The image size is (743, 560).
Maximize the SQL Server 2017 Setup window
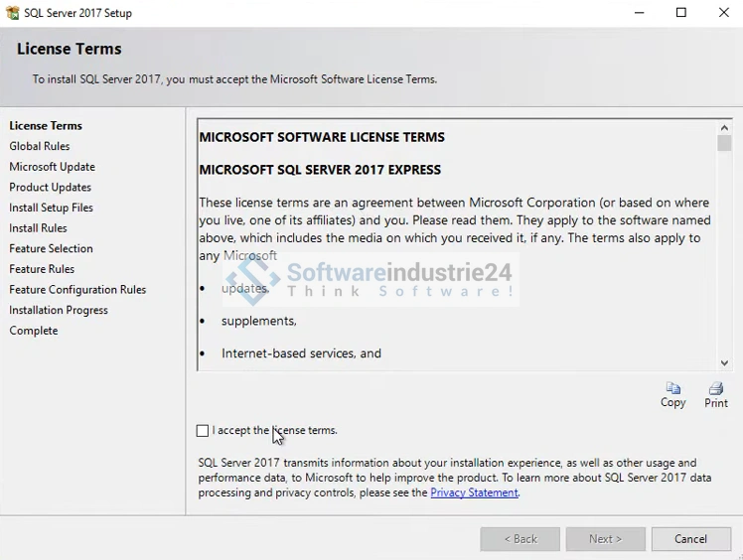click(x=681, y=13)
